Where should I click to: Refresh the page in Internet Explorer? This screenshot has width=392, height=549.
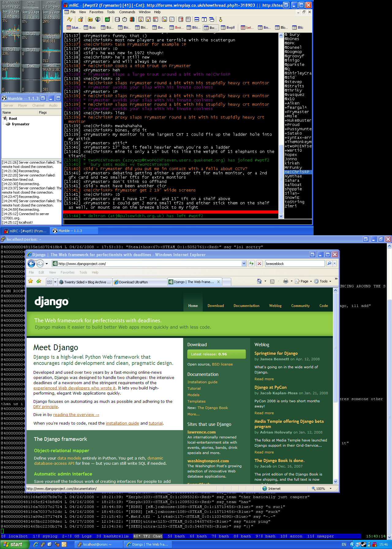tap(251, 263)
